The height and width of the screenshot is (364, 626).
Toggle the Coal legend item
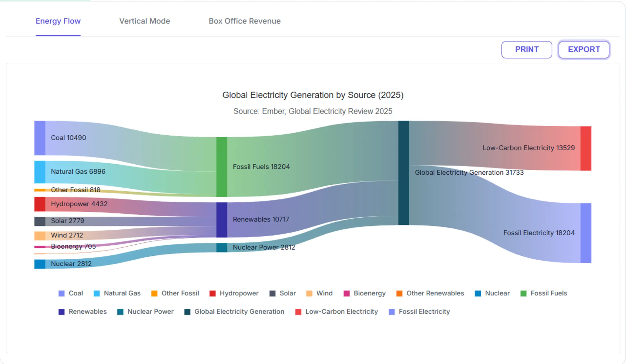pos(71,293)
